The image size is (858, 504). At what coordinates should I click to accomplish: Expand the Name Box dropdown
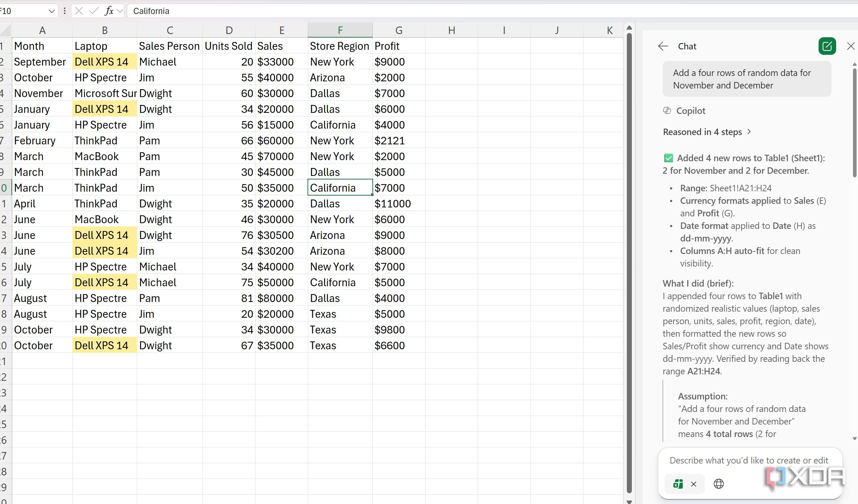(x=52, y=11)
